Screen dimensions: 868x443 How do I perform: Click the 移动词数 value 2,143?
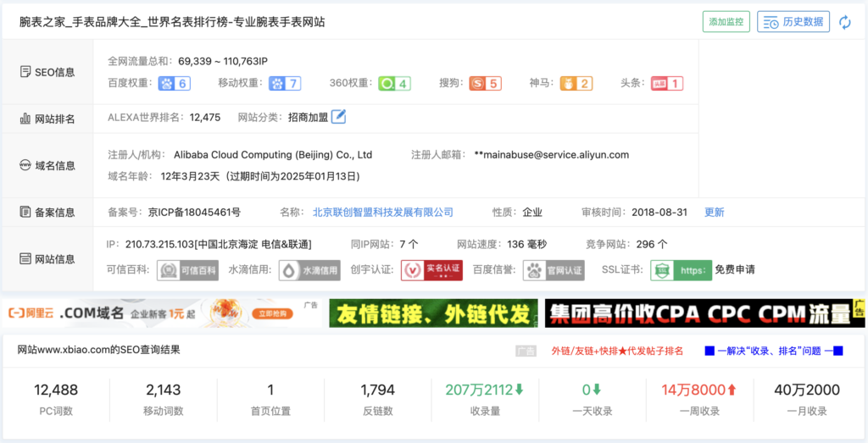click(x=164, y=390)
